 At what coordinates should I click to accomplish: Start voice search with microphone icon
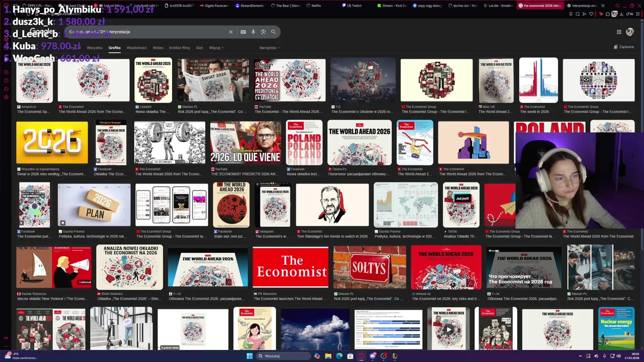coord(253,32)
